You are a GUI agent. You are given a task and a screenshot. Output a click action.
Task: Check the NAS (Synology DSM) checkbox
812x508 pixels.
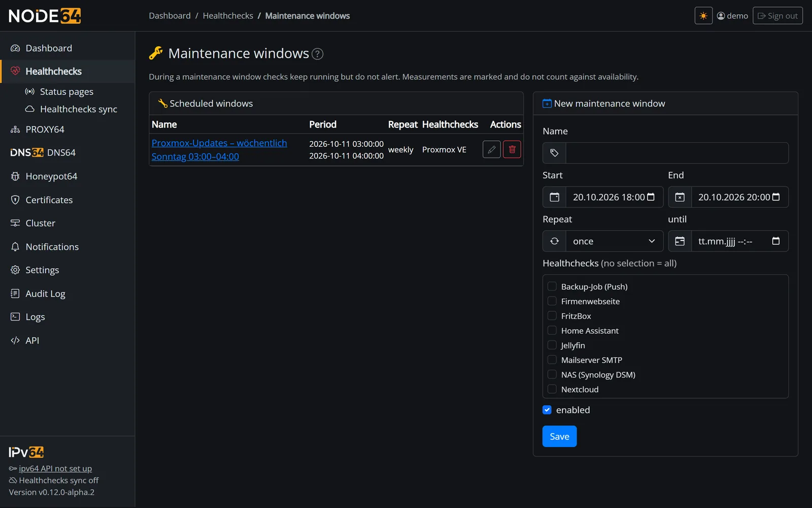pyautogui.click(x=552, y=375)
